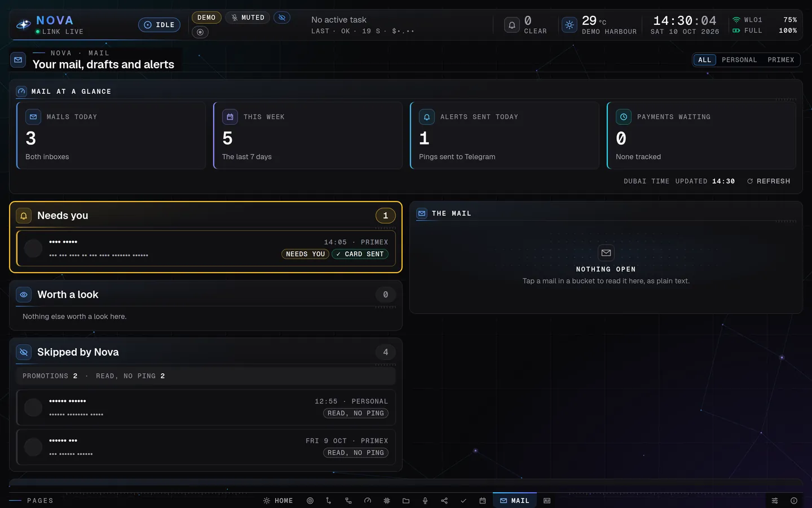Open the folder page icon in bottom navigation
This screenshot has height=508, width=812.
coord(406,501)
